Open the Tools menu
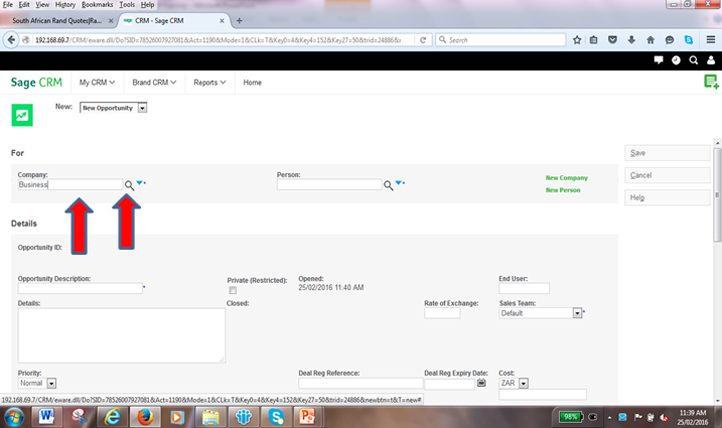Screen dimensions: 722x428 point(127,5)
